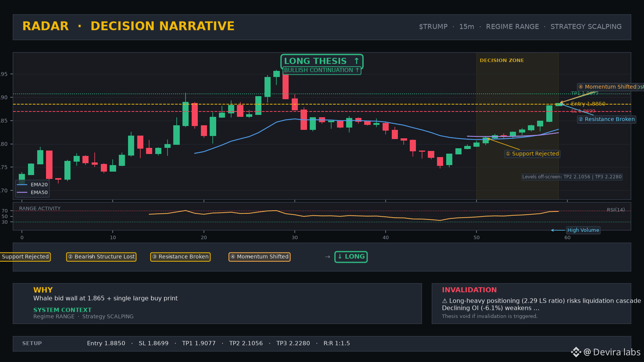This screenshot has width=644, height=362.
Task: Click the x-axis tick labeled 50
Action: (x=476, y=238)
